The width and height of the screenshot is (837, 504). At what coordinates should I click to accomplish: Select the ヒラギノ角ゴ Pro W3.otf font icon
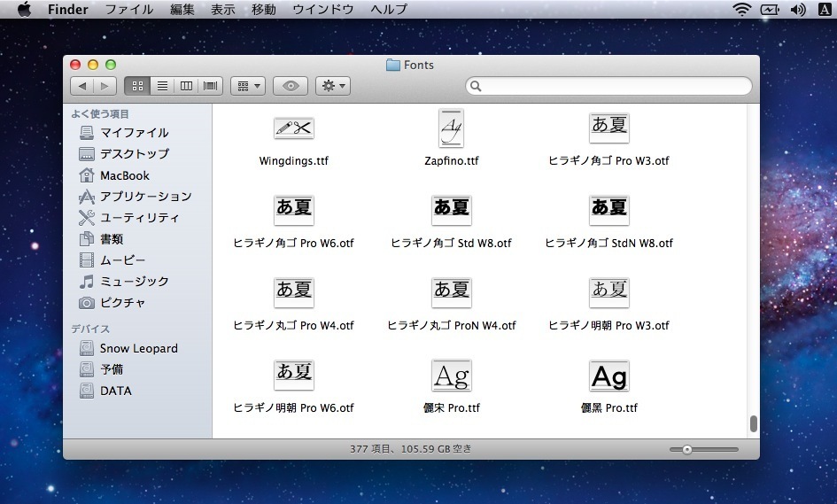pyautogui.click(x=608, y=128)
